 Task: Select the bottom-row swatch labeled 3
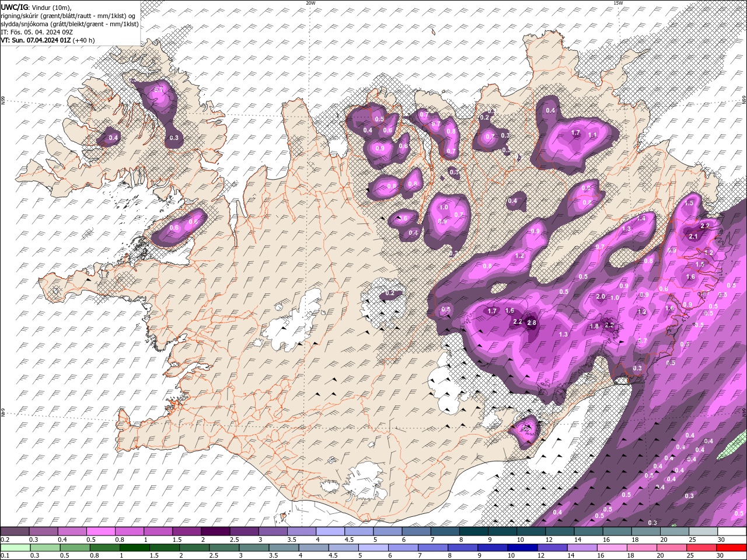click(253, 548)
